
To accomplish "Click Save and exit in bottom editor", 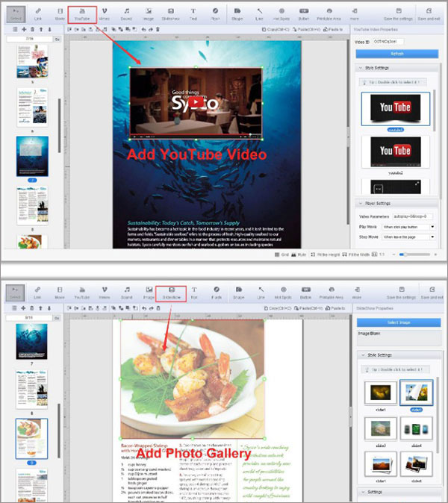I will [x=432, y=293].
